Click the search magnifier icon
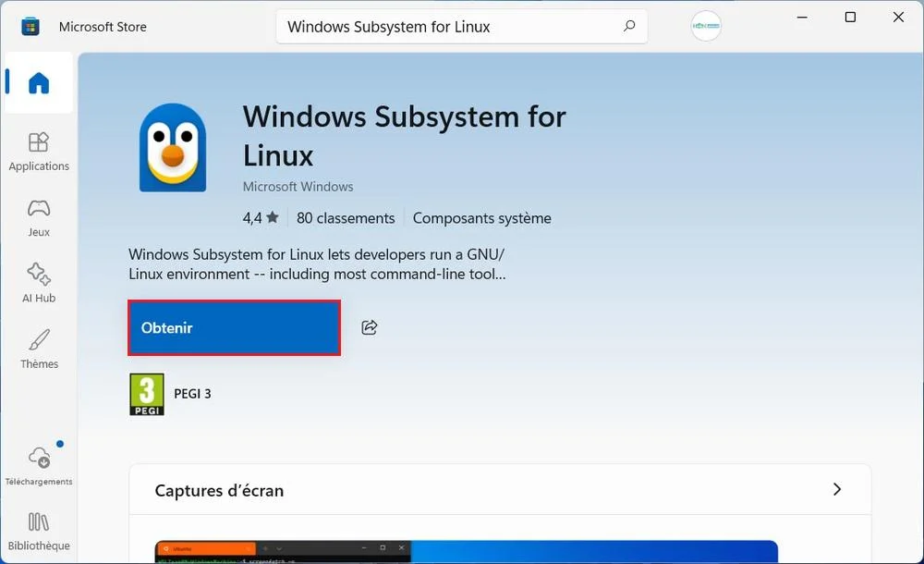924x564 pixels. [x=629, y=26]
